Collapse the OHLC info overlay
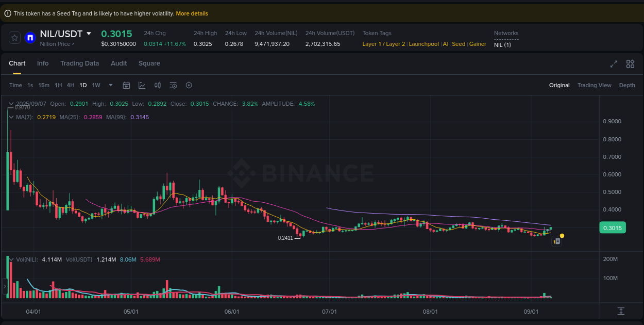 tap(11, 104)
